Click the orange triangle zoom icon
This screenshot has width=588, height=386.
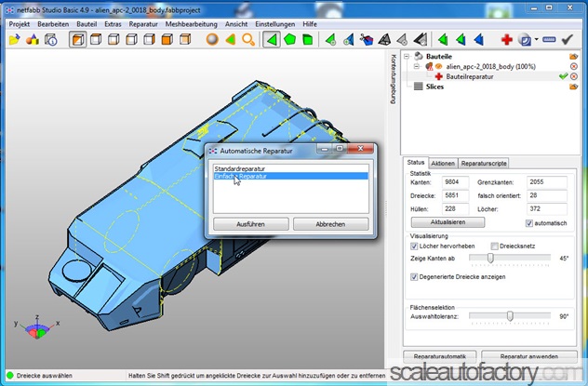[x=230, y=39]
